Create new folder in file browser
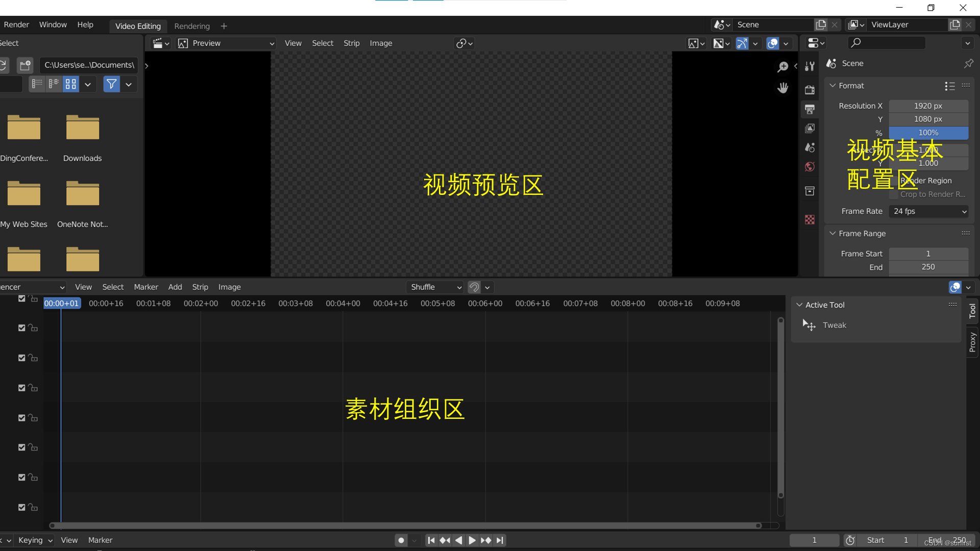 [25, 65]
